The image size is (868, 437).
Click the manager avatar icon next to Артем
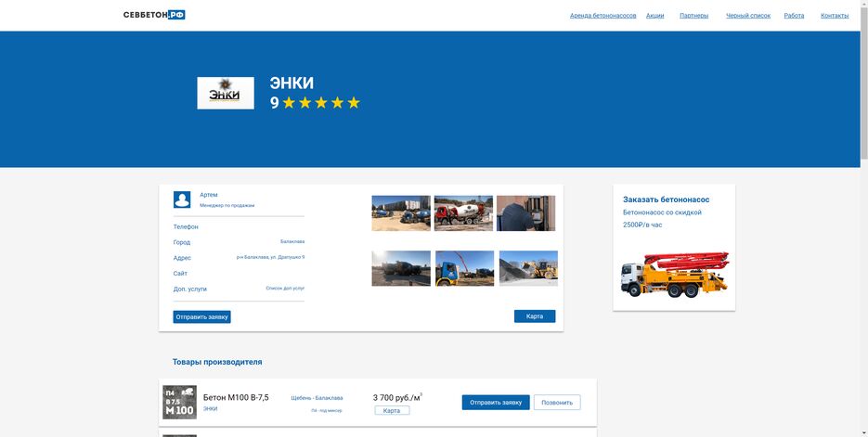(x=182, y=199)
